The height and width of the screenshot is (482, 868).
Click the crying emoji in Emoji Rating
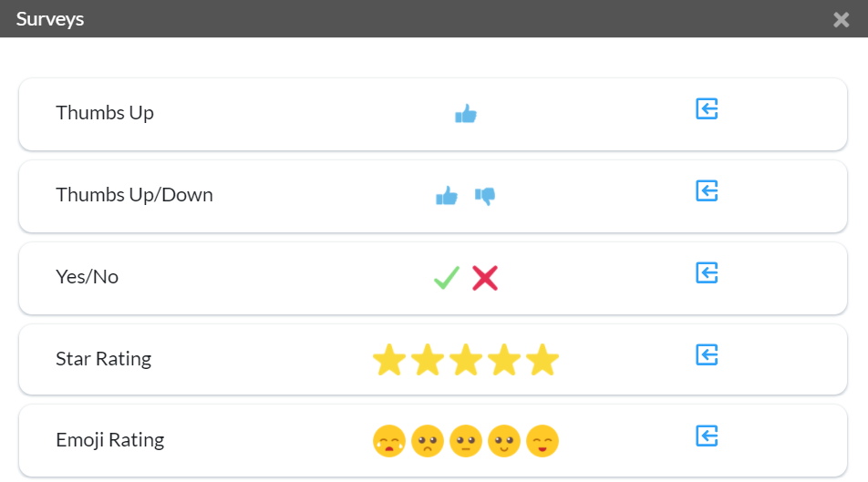click(x=389, y=441)
